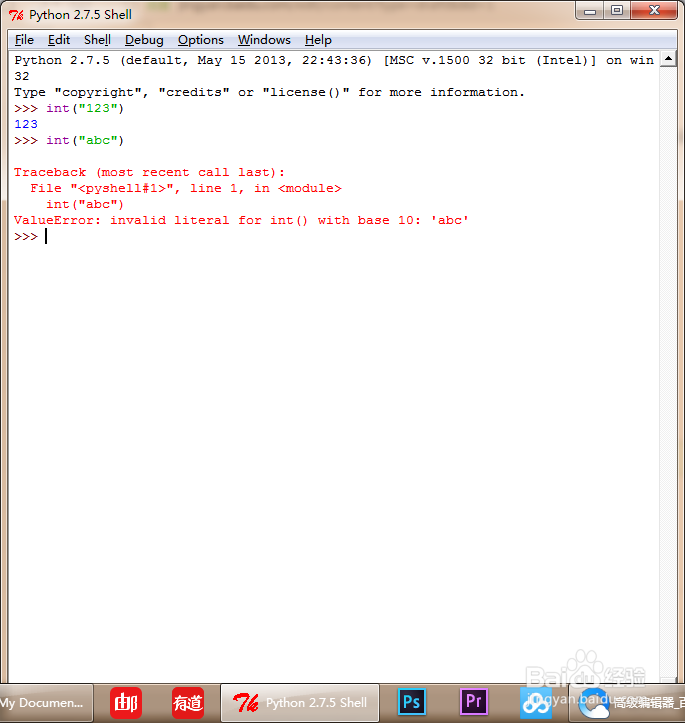Click the Python 2.7.5 version banner line
685x723 pixels.
click(334, 60)
